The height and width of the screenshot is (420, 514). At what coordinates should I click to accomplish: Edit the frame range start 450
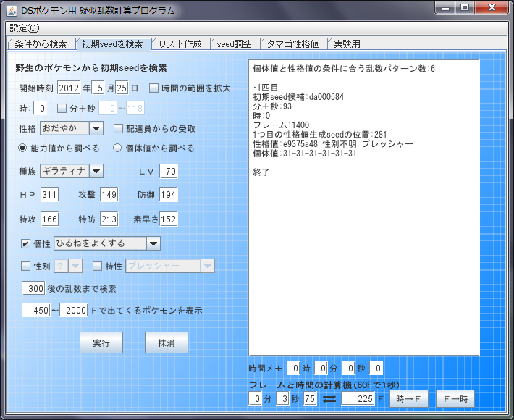pos(36,310)
